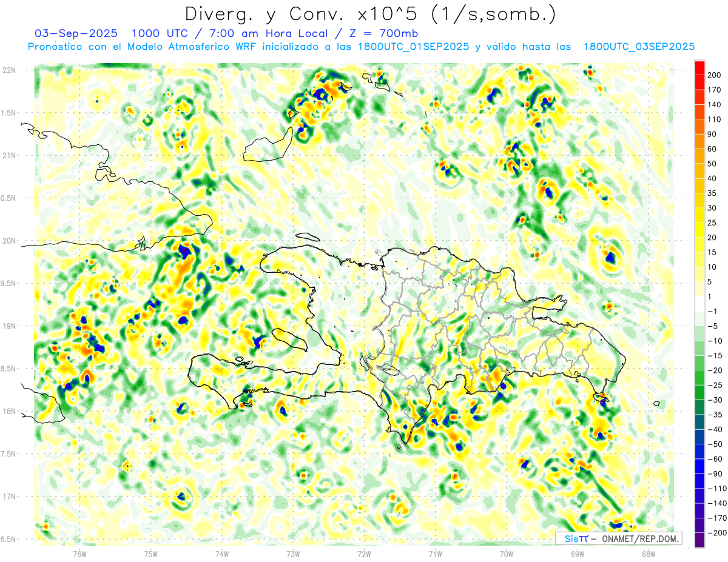Click the '0.5N' latitude axis label
Viewport: 728px width, 562px height.
pyautogui.click(x=9, y=198)
